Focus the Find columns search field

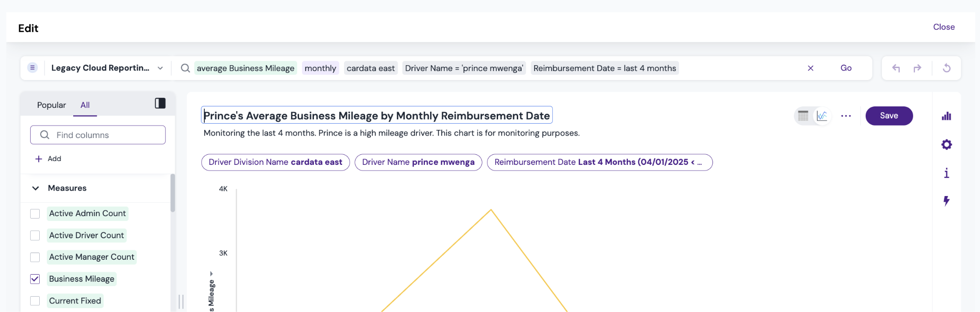[98, 135]
